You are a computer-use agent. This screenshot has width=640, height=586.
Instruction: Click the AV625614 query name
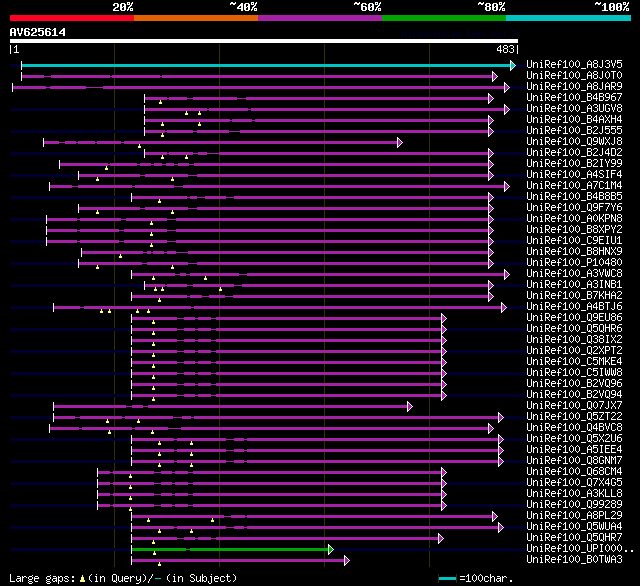click(38, 32)
